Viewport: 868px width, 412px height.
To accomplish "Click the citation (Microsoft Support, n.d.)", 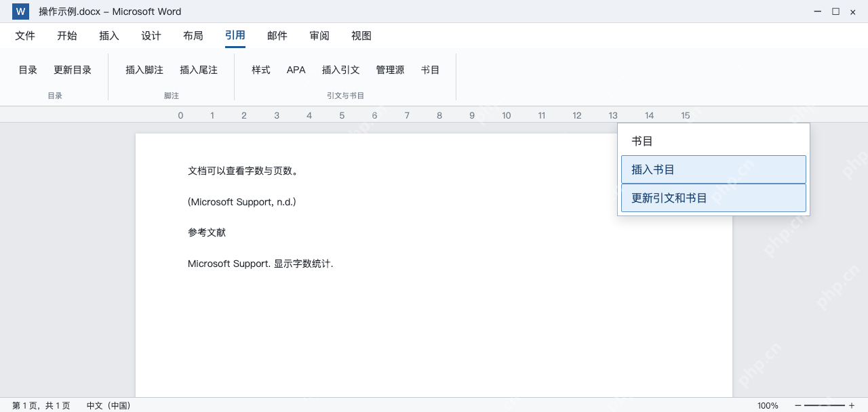I will point(242,202).
